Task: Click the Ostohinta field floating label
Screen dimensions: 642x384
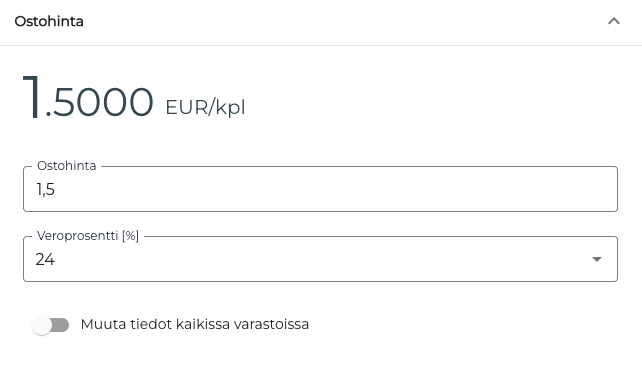Action: point(66,166)
